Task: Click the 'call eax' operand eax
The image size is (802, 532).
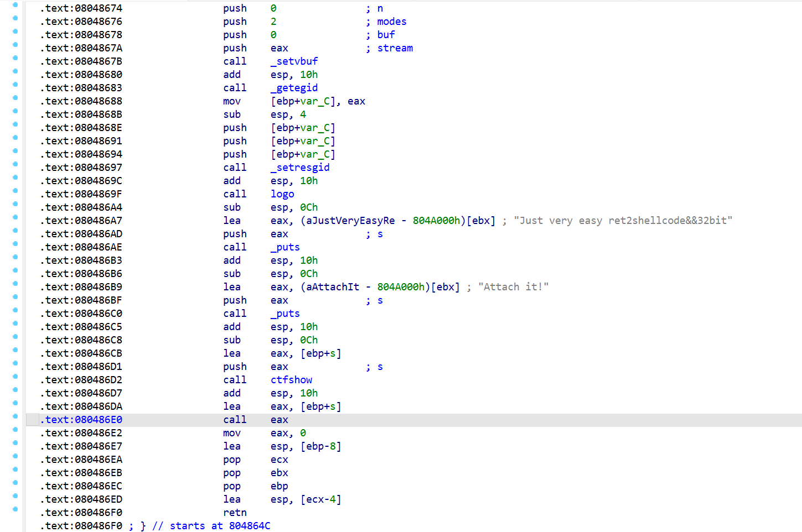Action: [279, 420]
